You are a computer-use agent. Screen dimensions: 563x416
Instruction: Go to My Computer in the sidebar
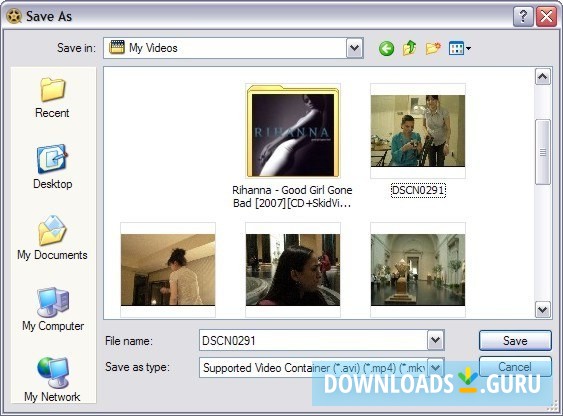(53, 309)
